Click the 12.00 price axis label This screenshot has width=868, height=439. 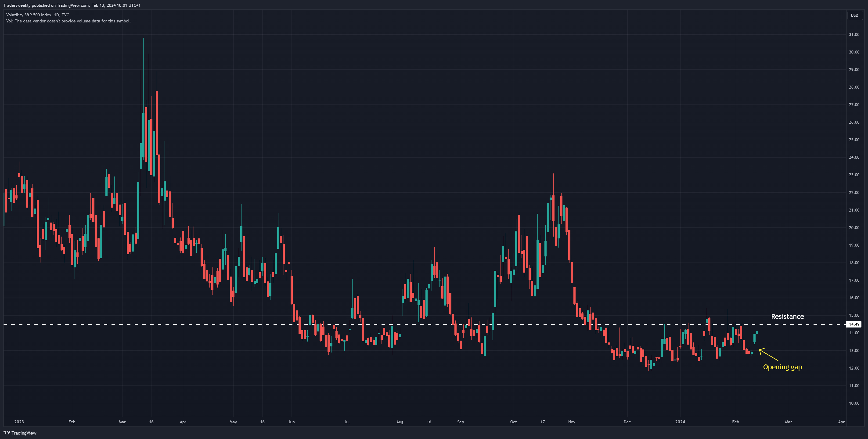854,368
